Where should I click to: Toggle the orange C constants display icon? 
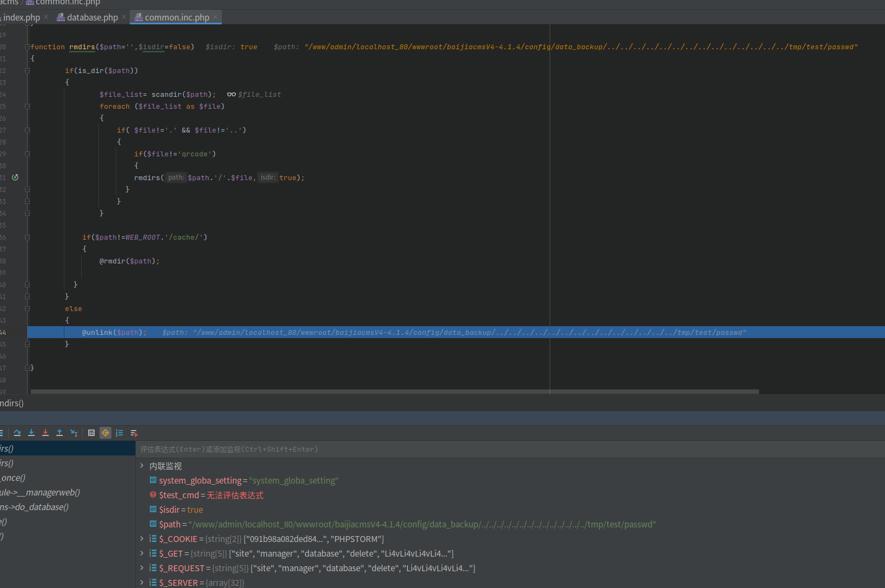(x=105, y=433)
